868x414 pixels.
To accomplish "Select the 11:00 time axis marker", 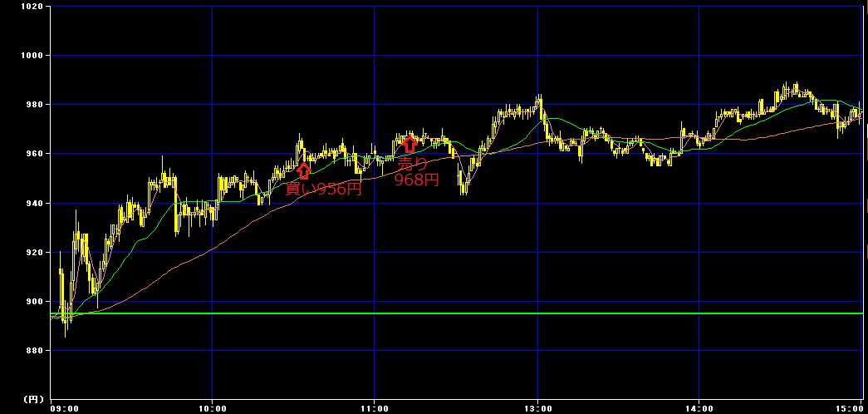I will coord(375,409).
